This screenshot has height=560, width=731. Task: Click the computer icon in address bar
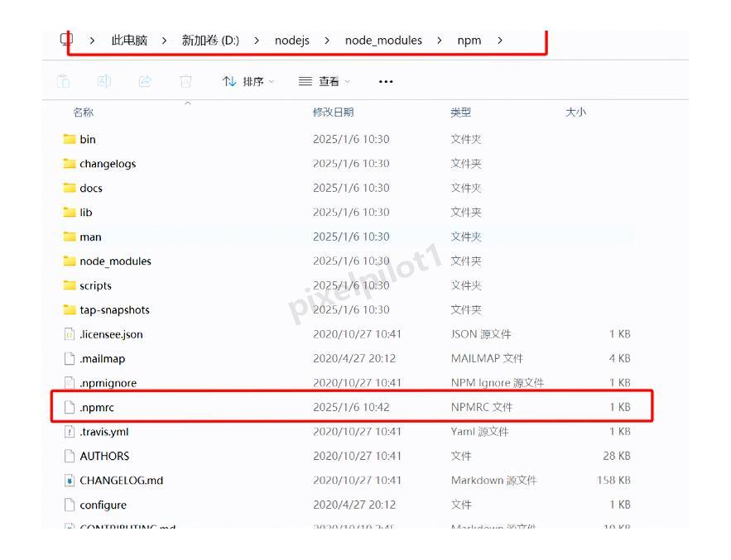66,39
